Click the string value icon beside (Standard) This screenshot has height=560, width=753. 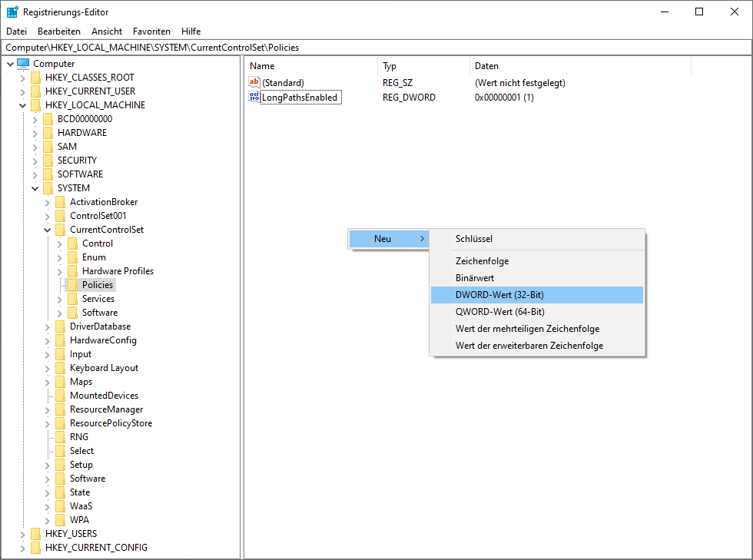pos(254,82)
